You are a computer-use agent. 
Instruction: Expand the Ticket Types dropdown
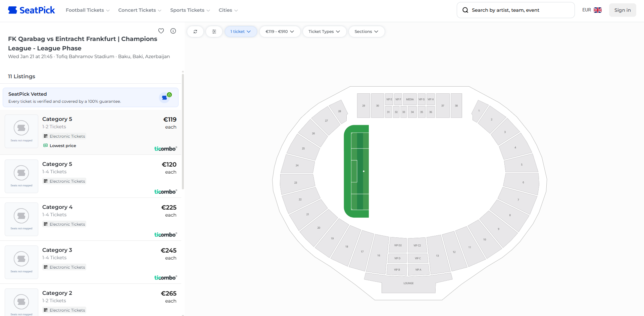(x=324, y=32)
